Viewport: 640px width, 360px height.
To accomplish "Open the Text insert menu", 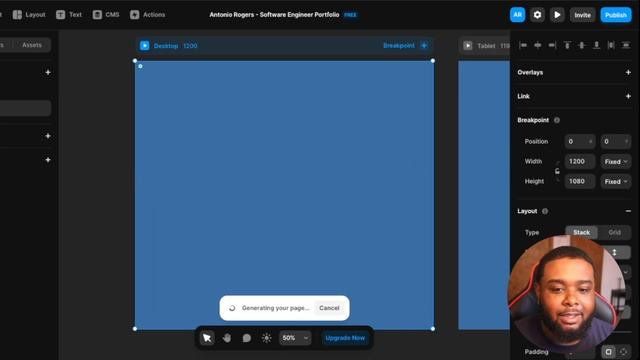I will pyautogui.click(x=69, y=15).
